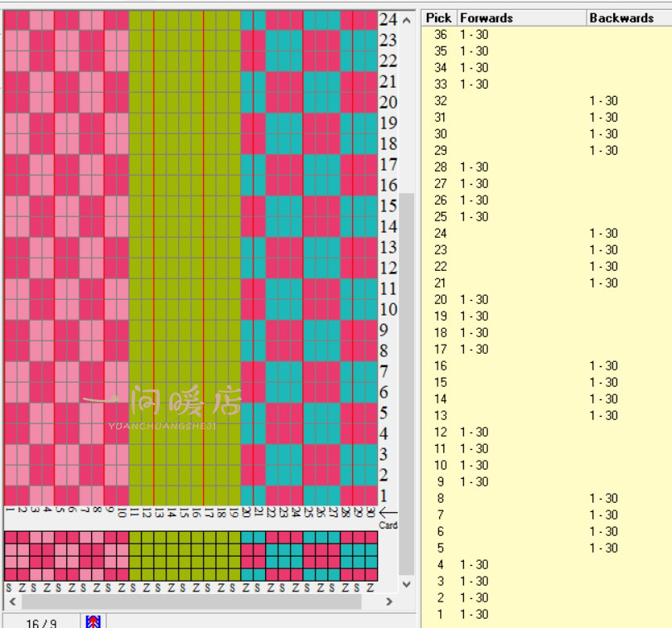The width and height of the screenshot is (672, 628).
Task: Toggle Z threading letter under card 10
Action: coord(122,588)
